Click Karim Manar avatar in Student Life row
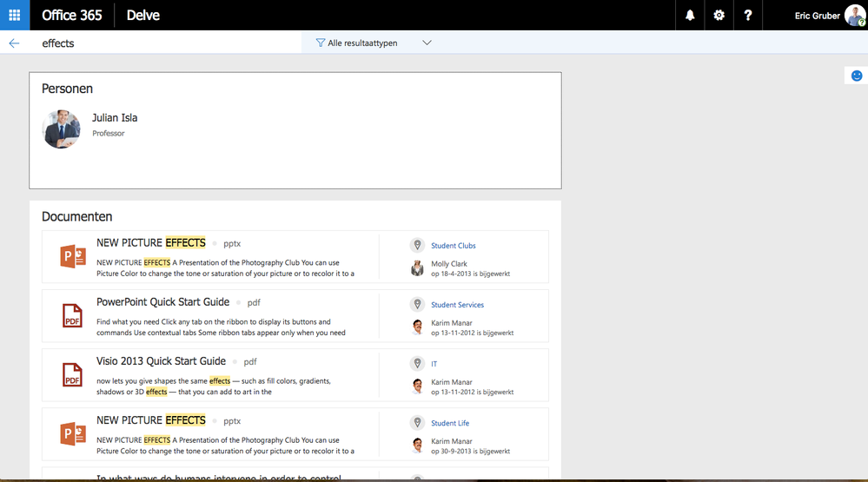The width and height of the screenshot is (868, 482). click(417, 446)
